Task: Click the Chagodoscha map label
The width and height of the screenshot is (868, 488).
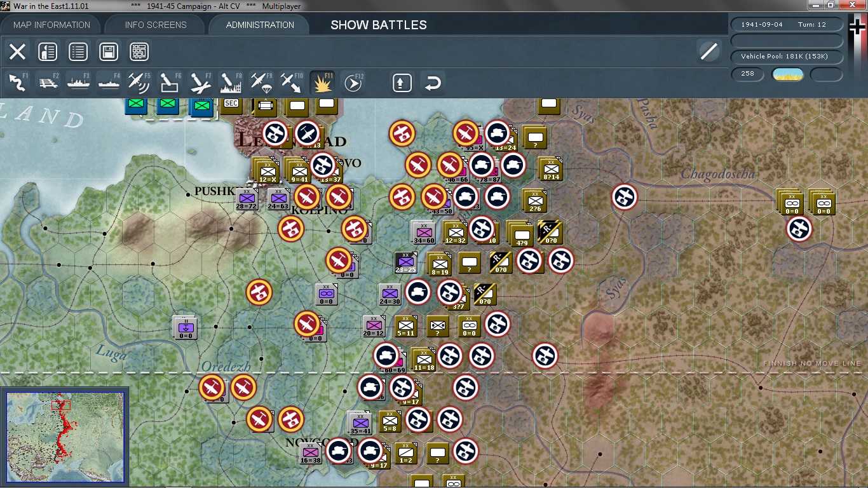Action: pyautogui.click(x=718, y=173)
